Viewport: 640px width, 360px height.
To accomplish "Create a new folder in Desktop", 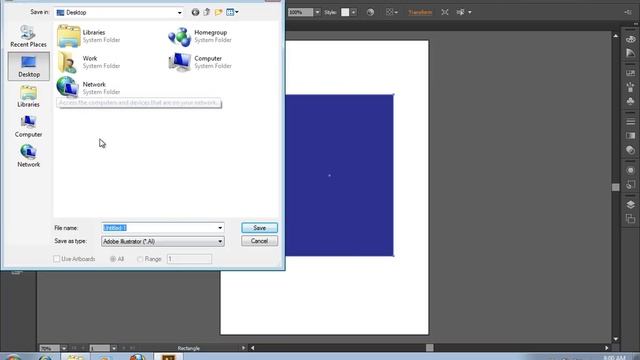I will tap(218, 12).
